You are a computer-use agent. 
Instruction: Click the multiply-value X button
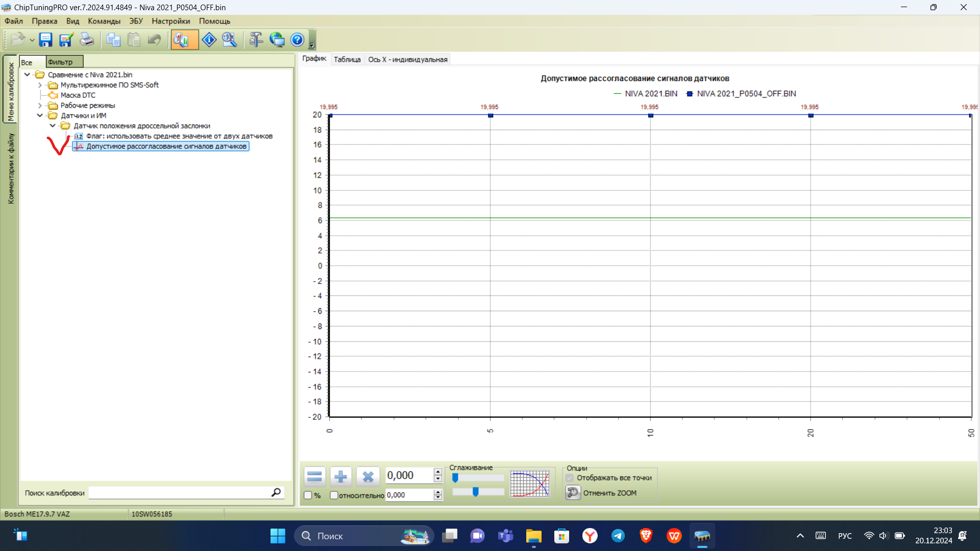(367, 477)
